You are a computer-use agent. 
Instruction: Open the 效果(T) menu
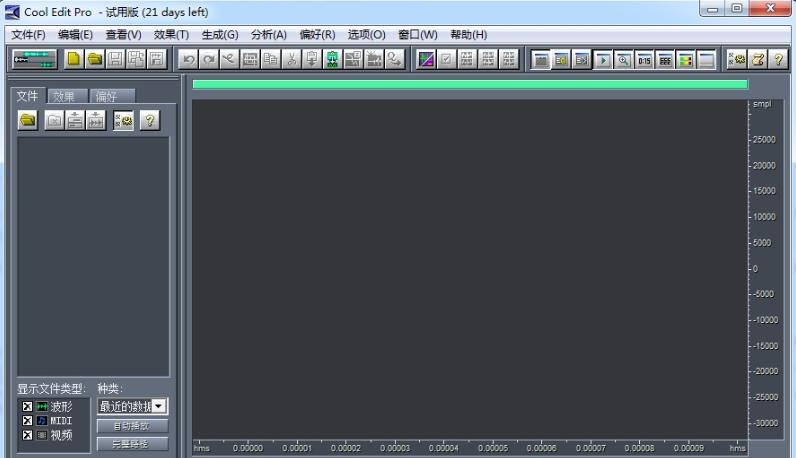(x=171, y=35)
